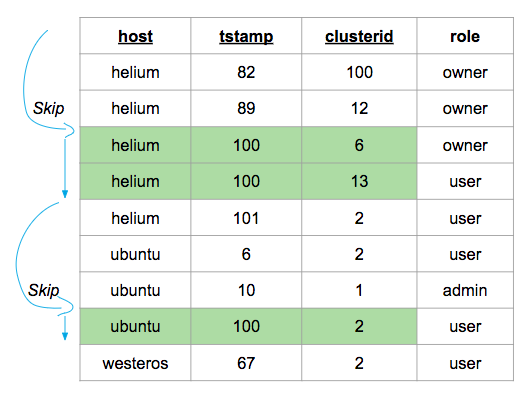
Task: Click the tstamp column header
Action: (x=246, y=36)
